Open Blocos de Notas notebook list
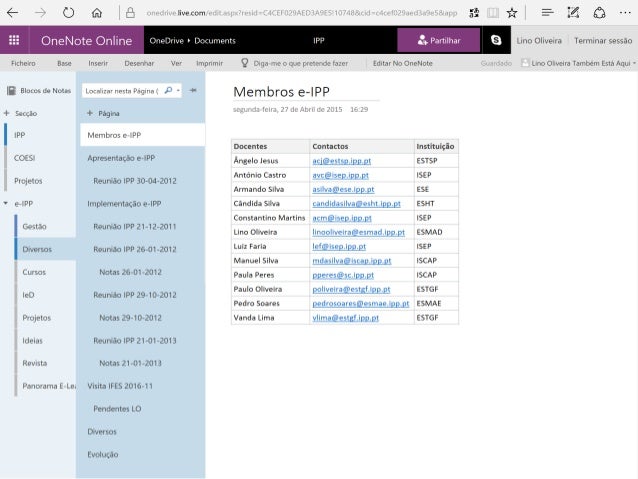Viewport: 638px width, 479px height. coord(39,90)
